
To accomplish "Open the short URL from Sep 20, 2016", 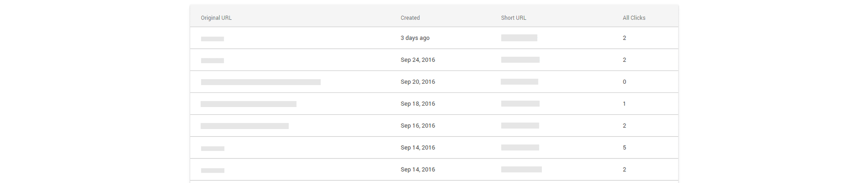I will tap(519, 82).
